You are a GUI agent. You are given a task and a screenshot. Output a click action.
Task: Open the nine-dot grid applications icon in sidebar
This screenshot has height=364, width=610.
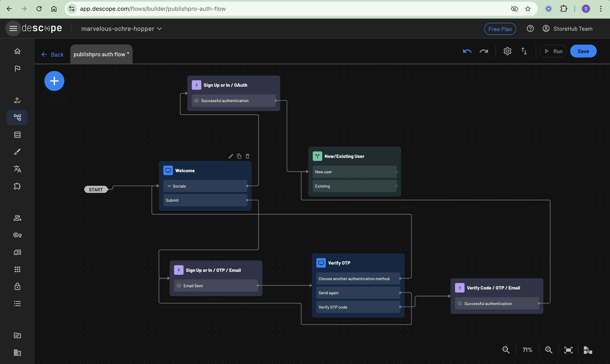tap(17, 269)
